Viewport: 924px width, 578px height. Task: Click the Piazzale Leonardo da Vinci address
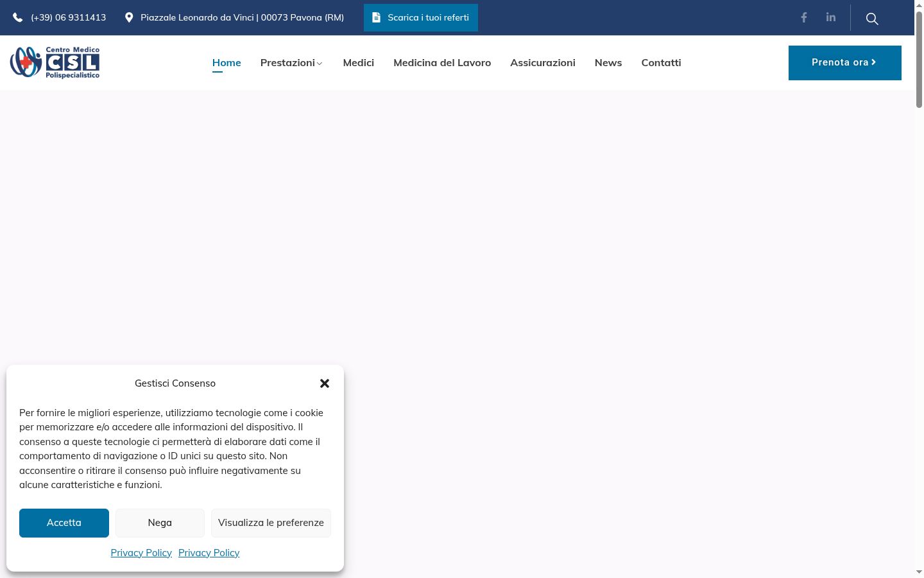(243, 18)
